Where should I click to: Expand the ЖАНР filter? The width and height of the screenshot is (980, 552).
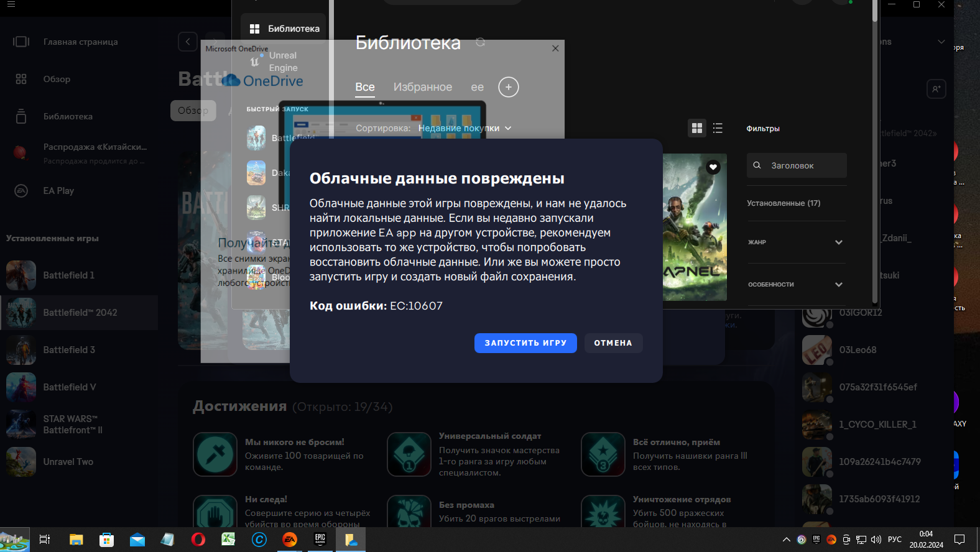tap(797, 242)
